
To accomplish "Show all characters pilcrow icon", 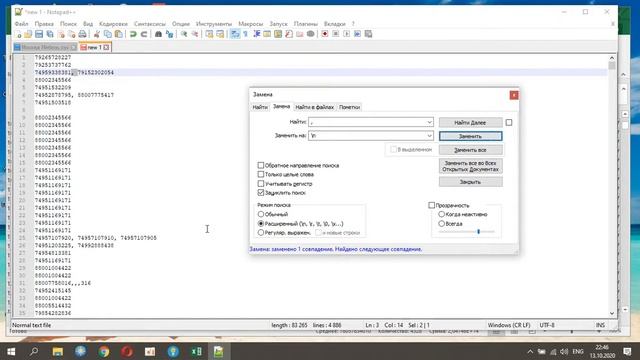I will coord(246,34).
